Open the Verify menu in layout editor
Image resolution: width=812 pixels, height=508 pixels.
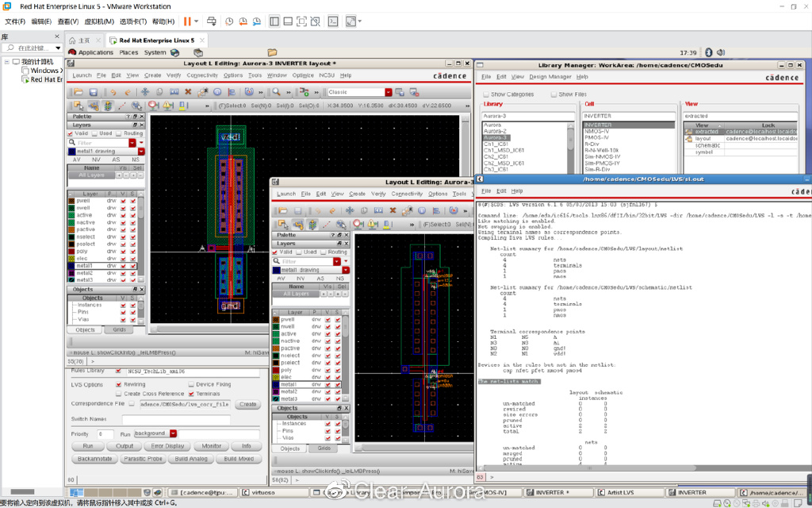pyautogui.click(x=173, y=75)
